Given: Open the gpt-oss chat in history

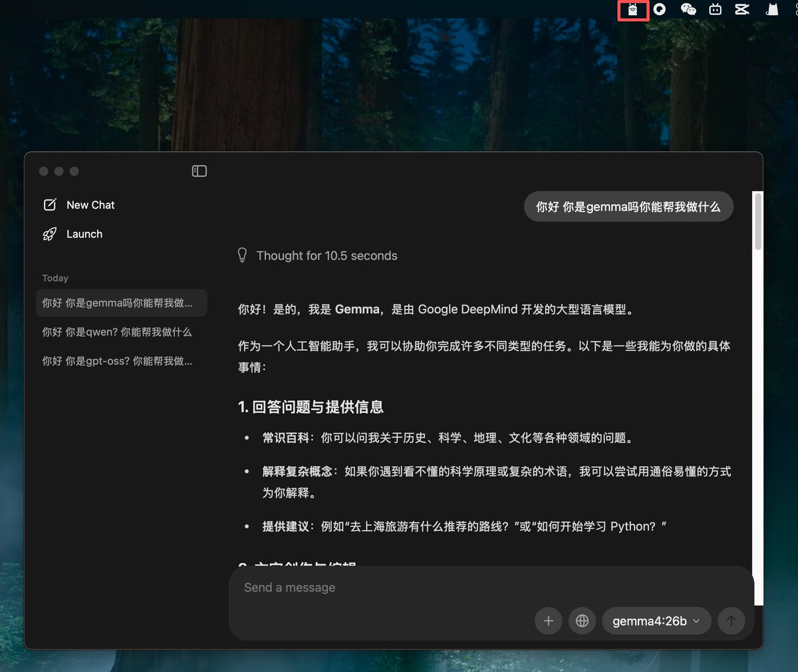Looking at the screenshot, I should pyautogui.click(x=122, y=361).
